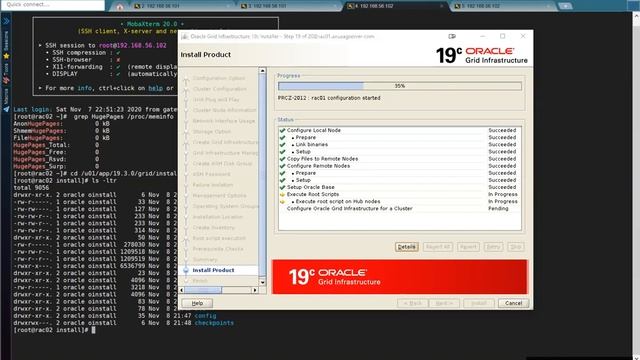Open Details in the installer

point(407,247)
